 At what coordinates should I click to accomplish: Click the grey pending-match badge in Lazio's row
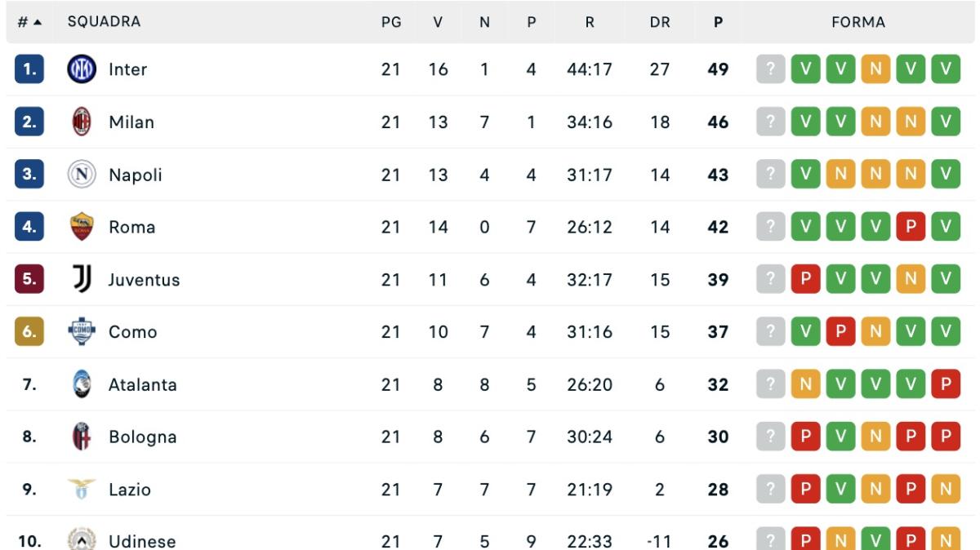[773, 489]
